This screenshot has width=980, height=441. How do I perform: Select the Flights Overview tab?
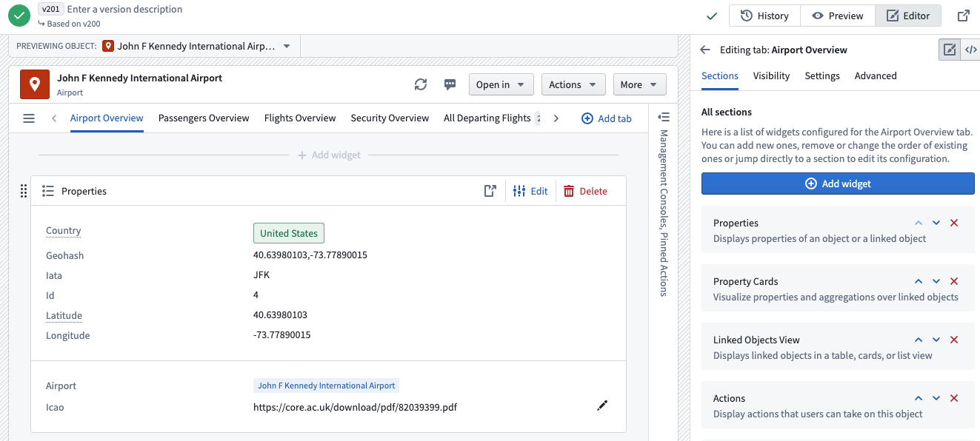pyautogui.click(x=300, y=118)
